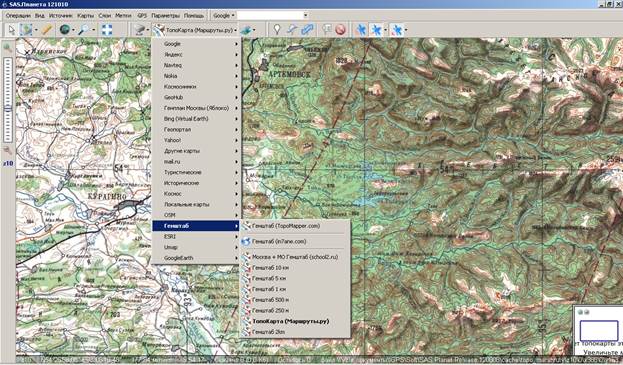Screen dimensions: 623x365
Task: Open the ESRI submenu
Action: 196,236
